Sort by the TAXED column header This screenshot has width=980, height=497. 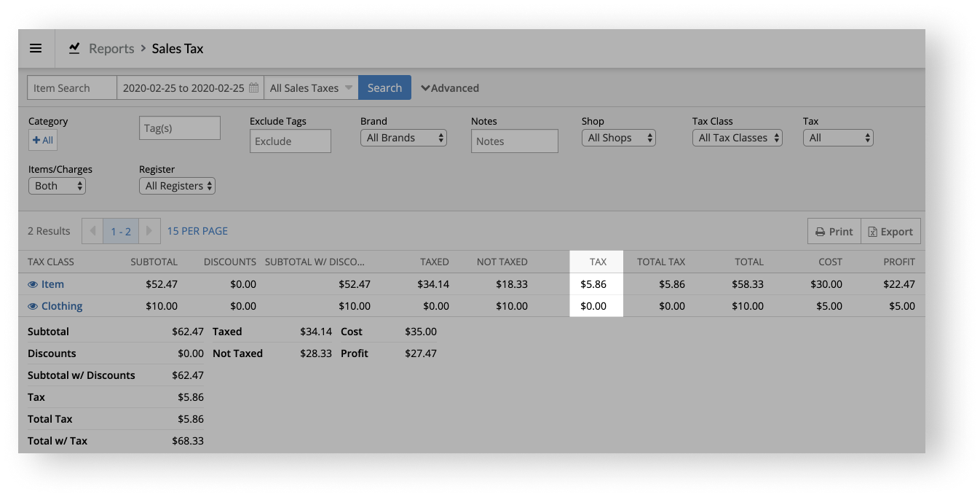(x=435, y=262)
